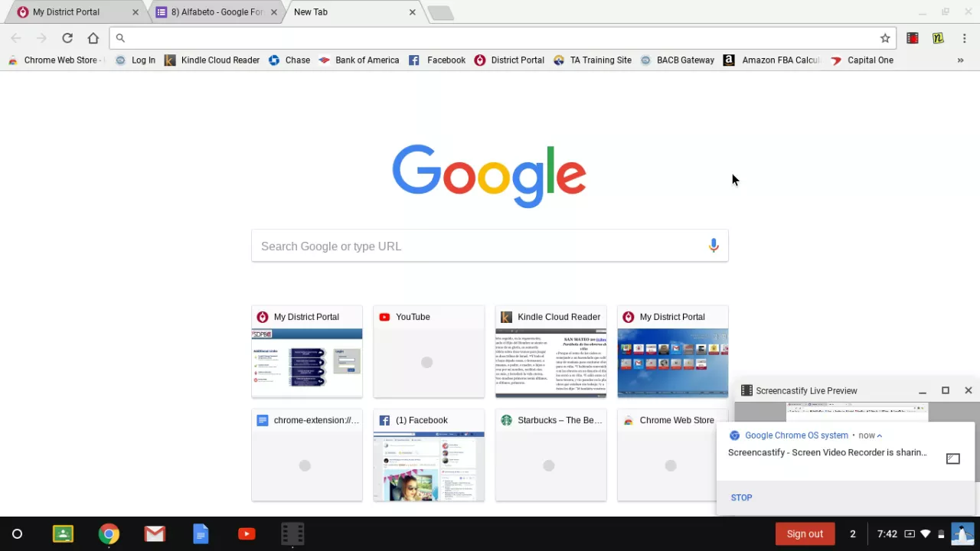980x551 pixels.
Task: Maximize the Screencastify Live Preview window
Action: click(946, 390)
